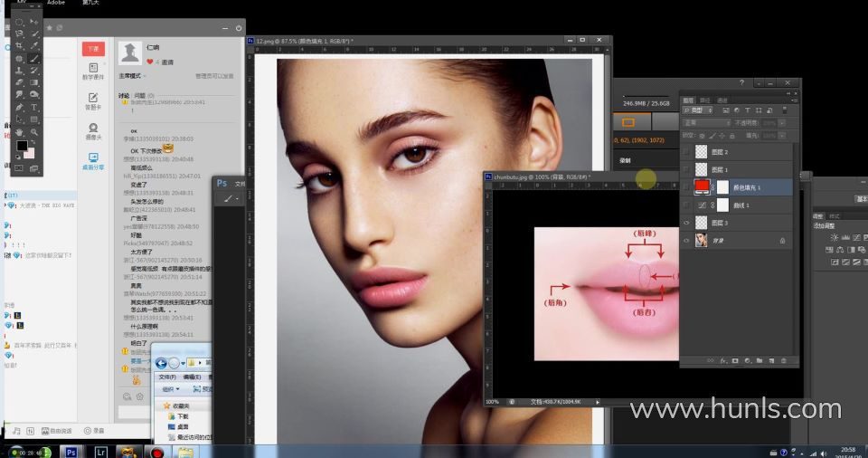Delete layer using the trash icon
This screenshot has height=458, width=868.
pyautogui.click(x=783, y=360)
